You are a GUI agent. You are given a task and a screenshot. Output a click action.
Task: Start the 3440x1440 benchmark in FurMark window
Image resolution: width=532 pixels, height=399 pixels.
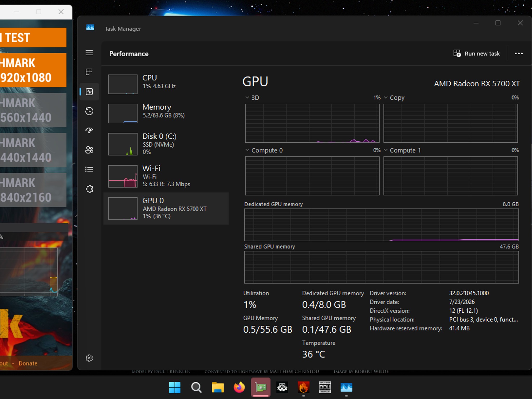(x=33, y=150)
